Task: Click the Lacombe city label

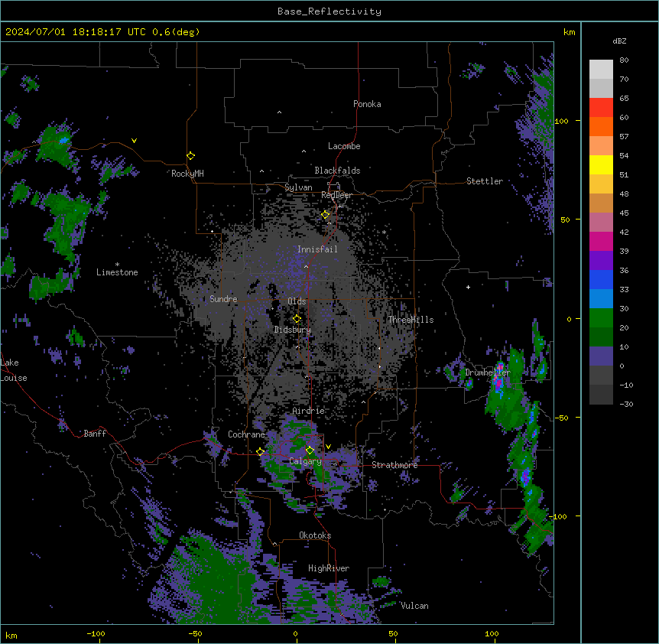Action: point(344,146)
